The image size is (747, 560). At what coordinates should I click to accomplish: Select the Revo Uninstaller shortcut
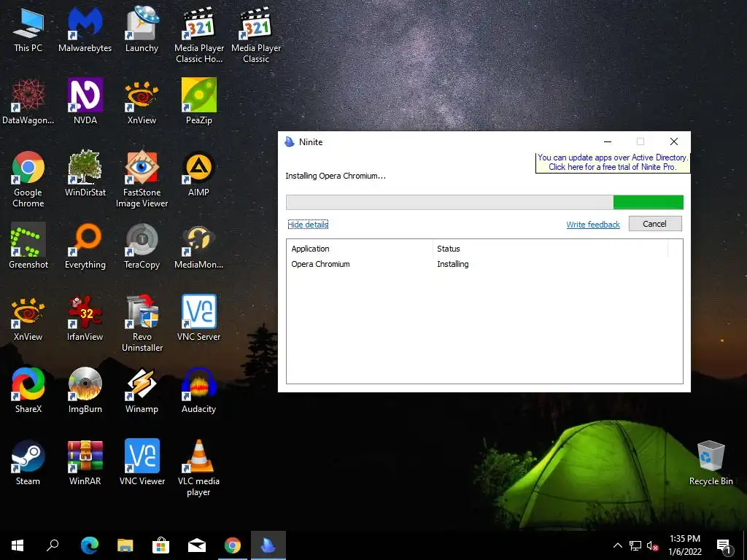coord(142,324)
